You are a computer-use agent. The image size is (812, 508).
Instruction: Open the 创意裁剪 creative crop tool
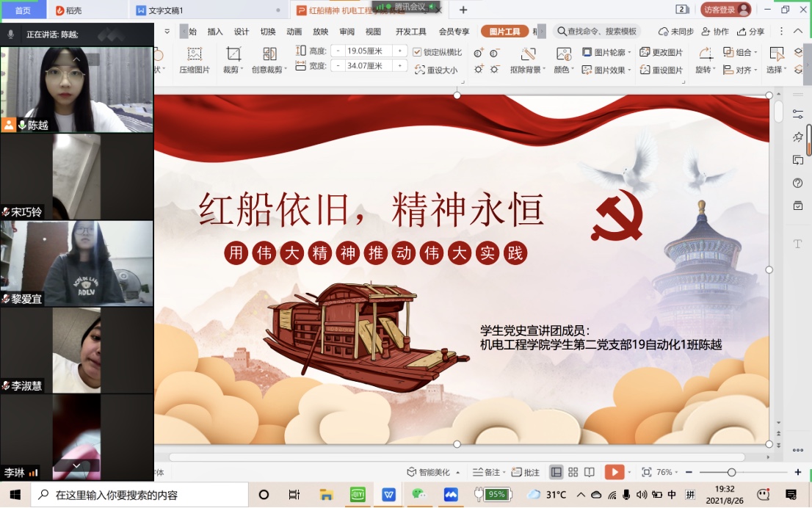click(x=269, y=54)
